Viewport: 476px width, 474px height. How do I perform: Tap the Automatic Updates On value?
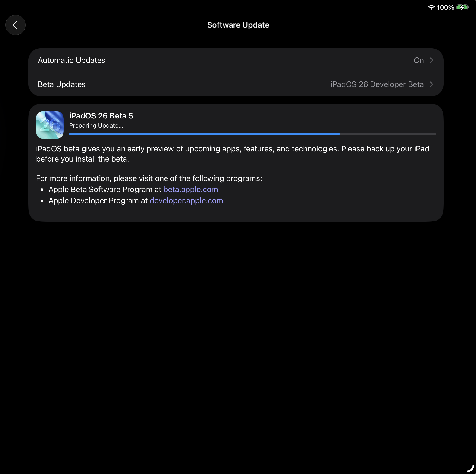click(419, 60)
